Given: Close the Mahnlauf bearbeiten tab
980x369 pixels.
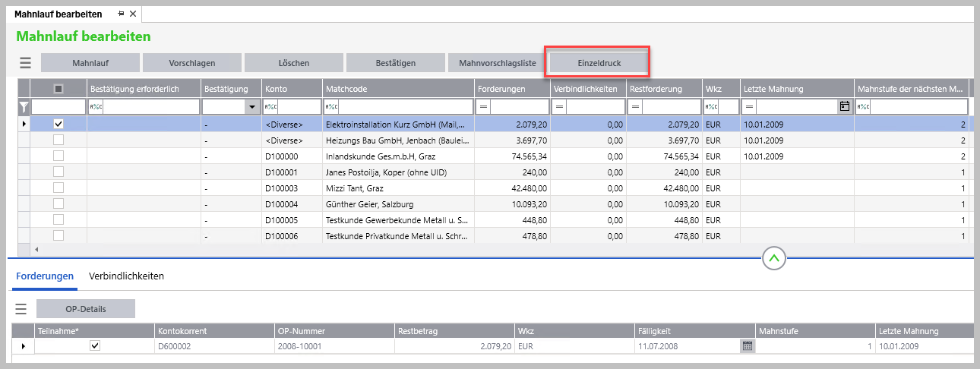Looking at the screenshot, I should pyautogui.click(x=133, y=14).
